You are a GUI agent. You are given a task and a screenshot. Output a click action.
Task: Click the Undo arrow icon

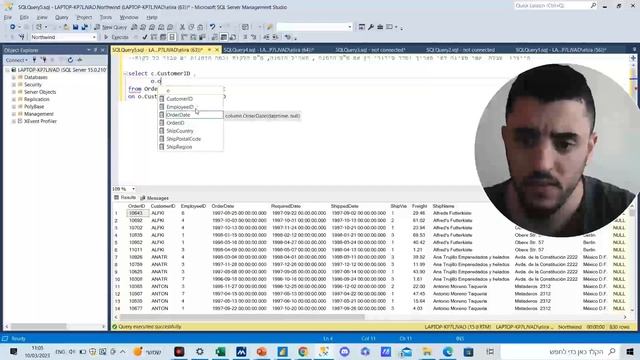(212, 27)
